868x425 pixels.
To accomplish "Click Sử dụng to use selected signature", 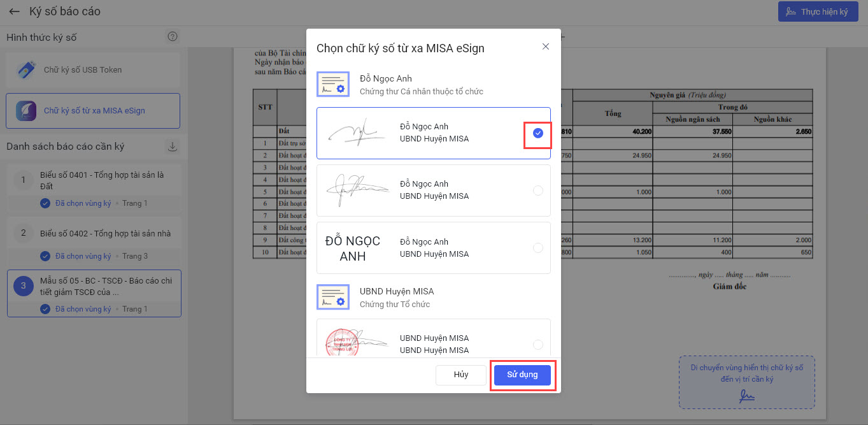I will 522,375.
